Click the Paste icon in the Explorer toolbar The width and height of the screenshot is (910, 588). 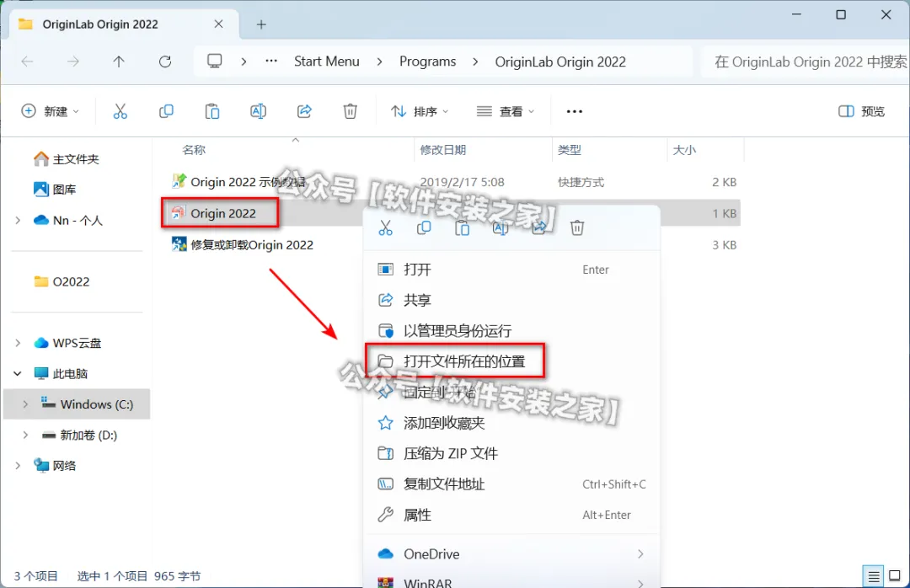coord(211,111)
